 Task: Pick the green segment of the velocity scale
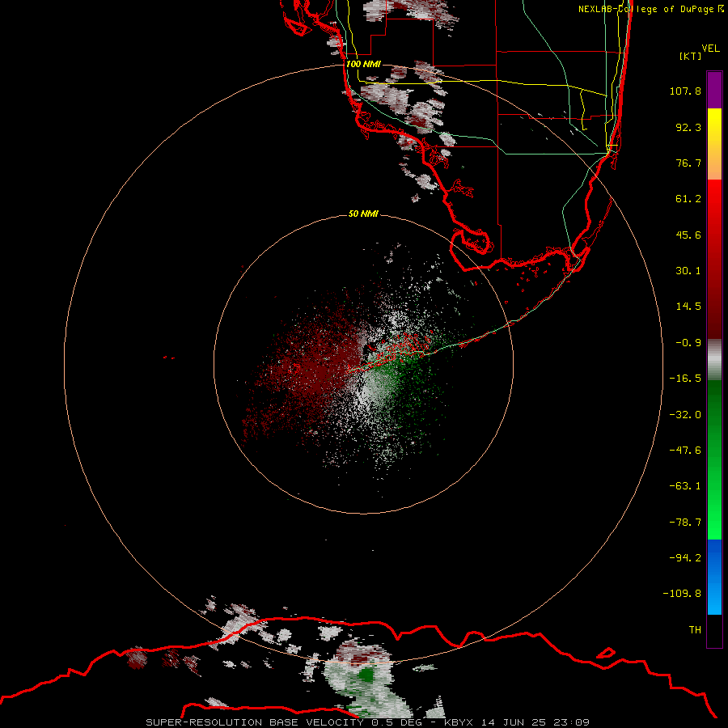coord(714,459)
